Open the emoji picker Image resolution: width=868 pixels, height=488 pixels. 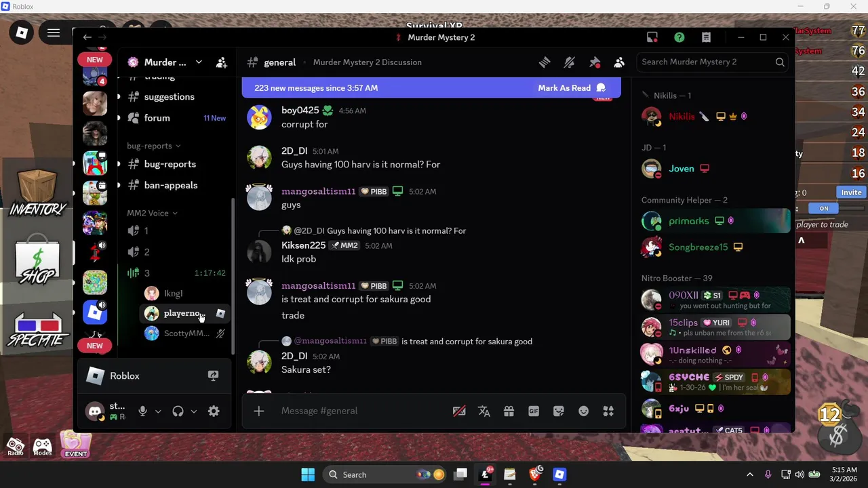[x=583, y=411]
